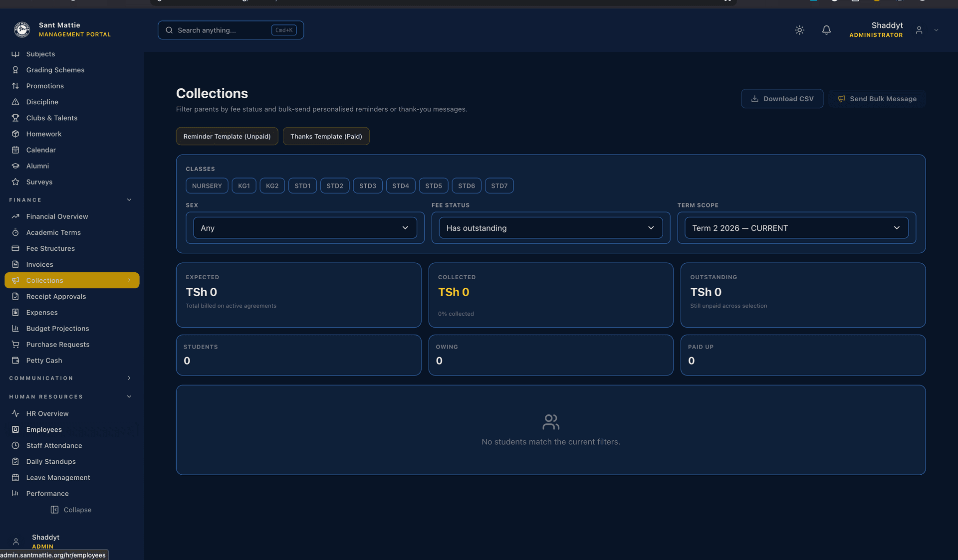The height and width of the screenshot is (560, 958).
Task: Open the Sex dropdown showing Any
Action: coord(304,228)
